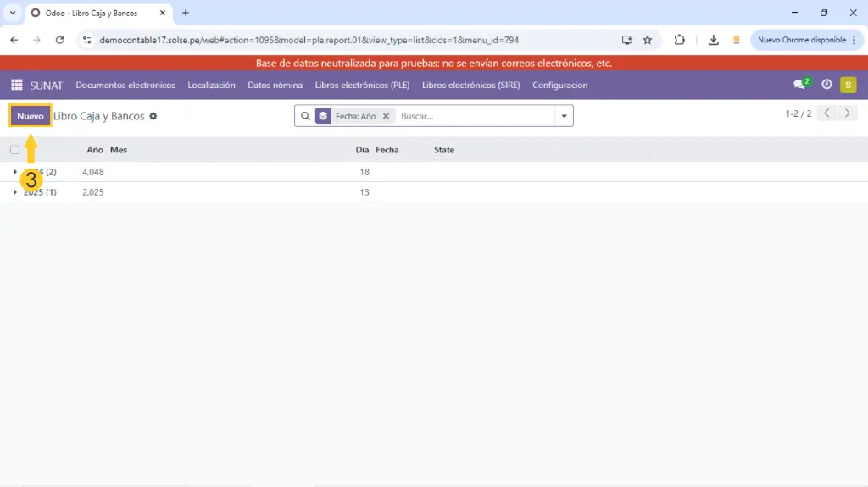The width and height of the screenshot is (868, 487).
Task: Open the Documentos electronicos menu
Action: click(125, 85)
